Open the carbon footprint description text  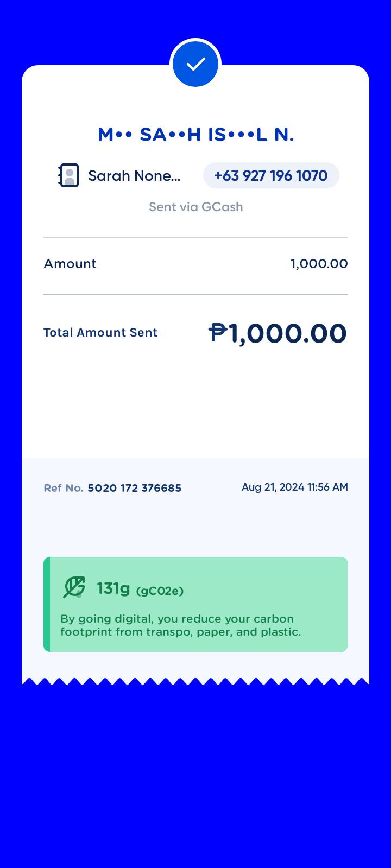pos(180,625)
